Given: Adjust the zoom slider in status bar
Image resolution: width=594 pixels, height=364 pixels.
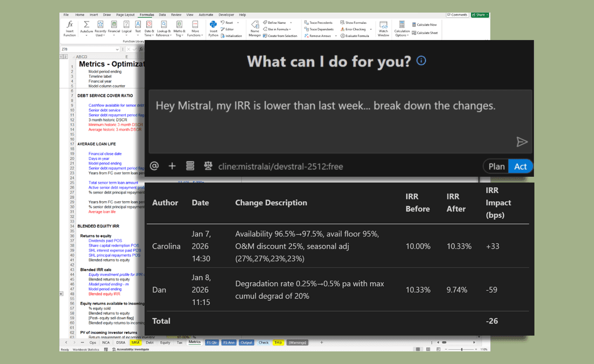Looking at the screenshot, I should pyautogui.click(x=461, y=350).
